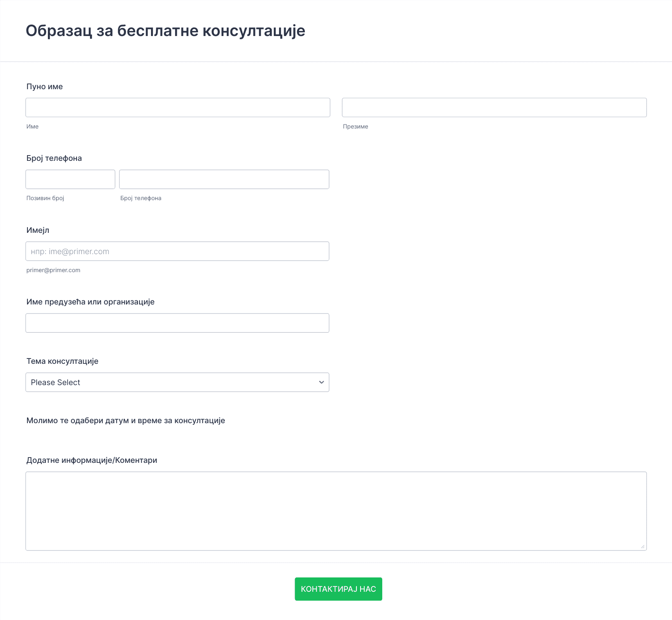Click the Презиме sublabel text

356,126
